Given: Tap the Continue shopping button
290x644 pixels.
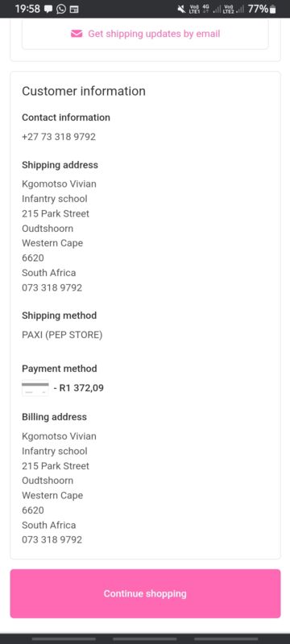Looking at the screenshot, I should (x=145, y=593).
